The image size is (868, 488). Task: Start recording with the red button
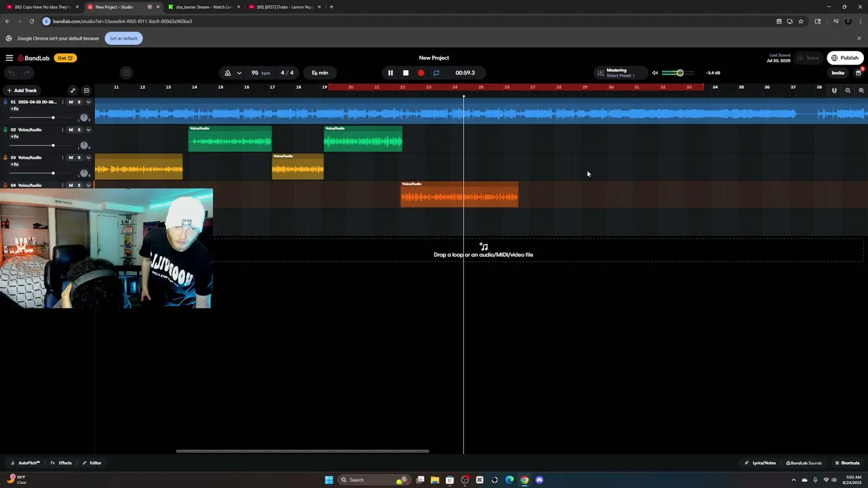click(421, 73)
